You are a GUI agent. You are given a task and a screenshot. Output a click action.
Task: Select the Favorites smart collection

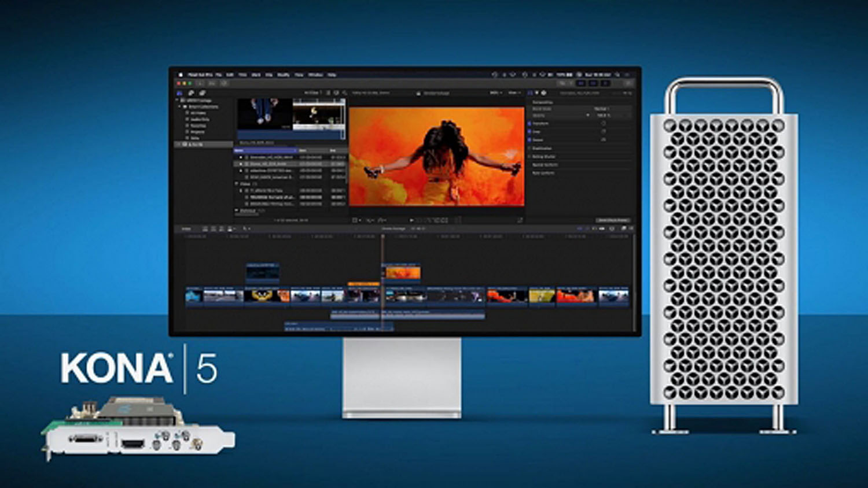pyautogui.click(x=198, y=125)
